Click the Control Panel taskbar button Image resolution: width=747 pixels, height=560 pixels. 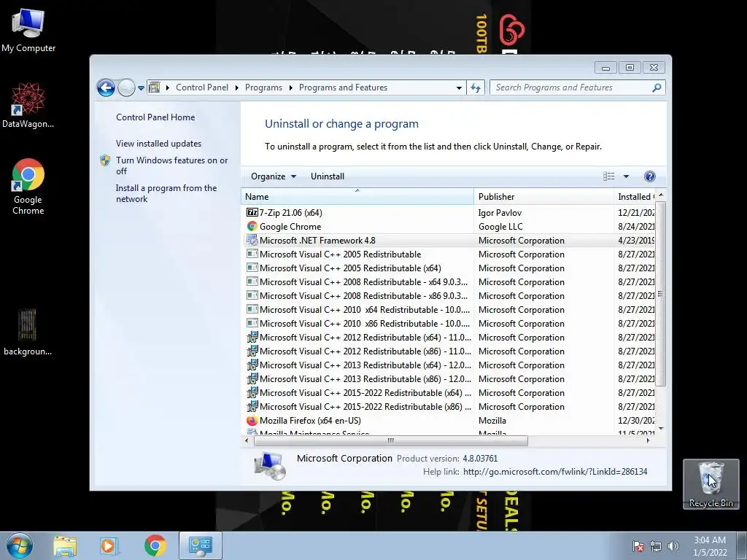(200, 545)
